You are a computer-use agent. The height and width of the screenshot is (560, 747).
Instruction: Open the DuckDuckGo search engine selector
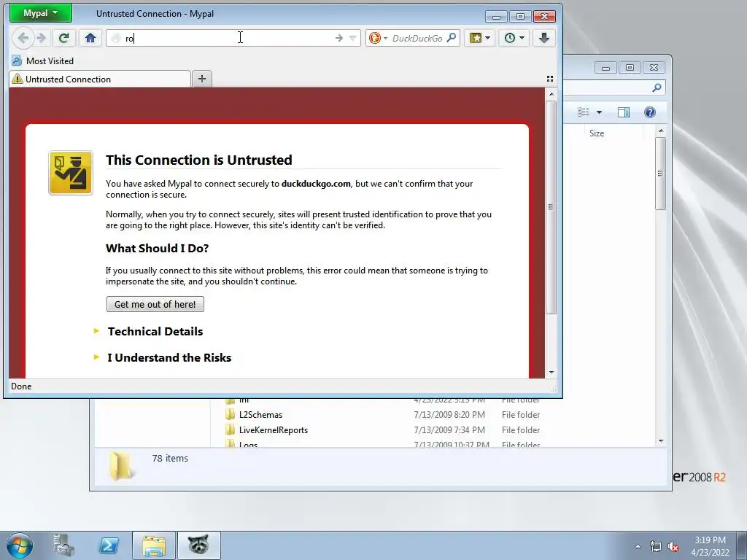tap(379, 38)
